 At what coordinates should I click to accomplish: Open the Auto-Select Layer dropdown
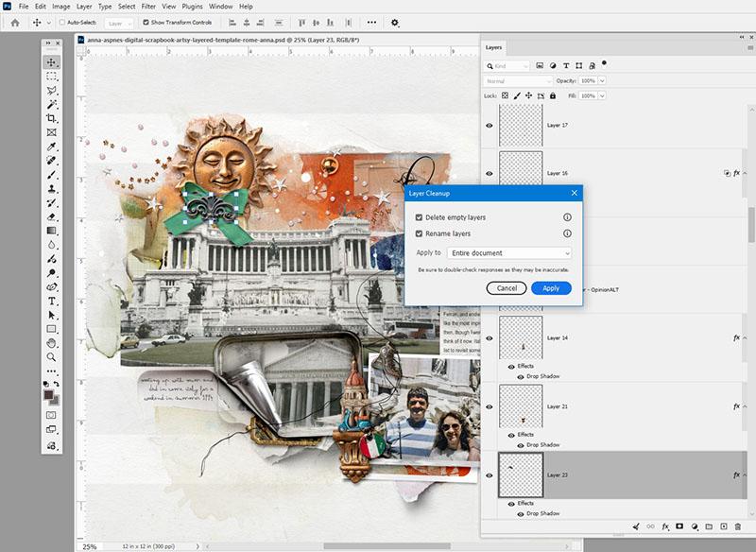[118, 23]
